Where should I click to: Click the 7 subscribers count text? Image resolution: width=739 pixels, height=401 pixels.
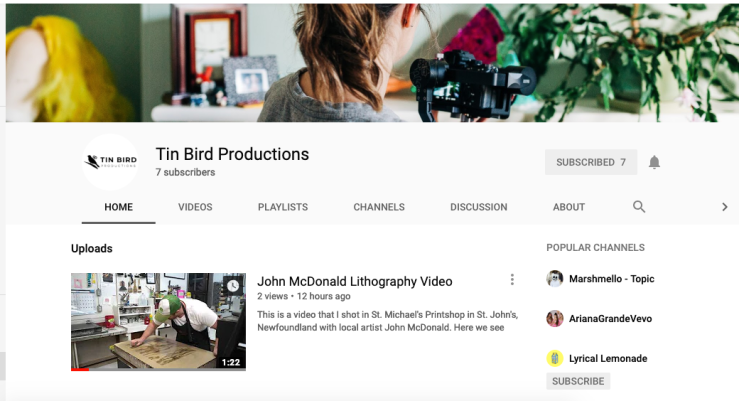[185, 172]
